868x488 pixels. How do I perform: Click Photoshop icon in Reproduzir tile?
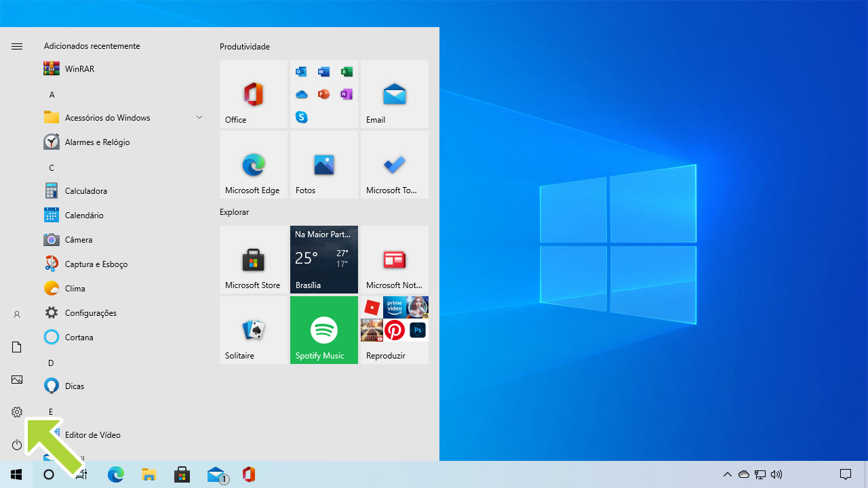(418, 330)
